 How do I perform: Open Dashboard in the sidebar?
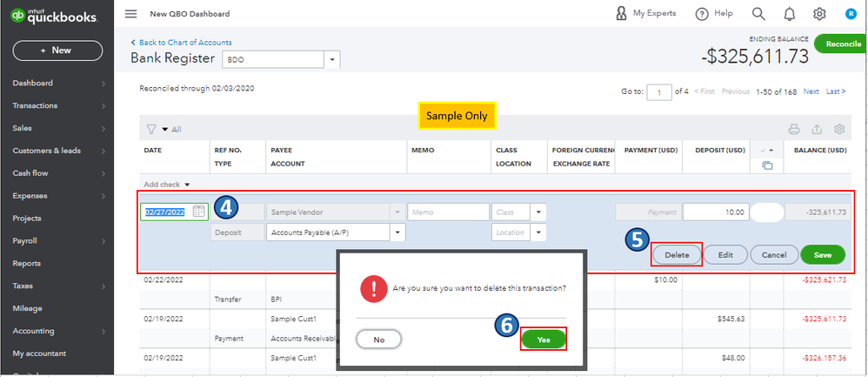point(33,84)
